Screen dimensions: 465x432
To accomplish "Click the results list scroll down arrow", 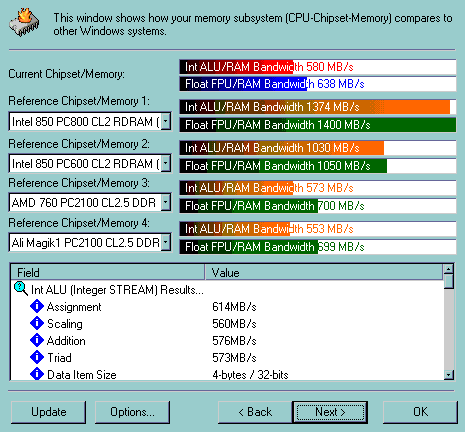I will pyautogui.click(x=449, y=375).
